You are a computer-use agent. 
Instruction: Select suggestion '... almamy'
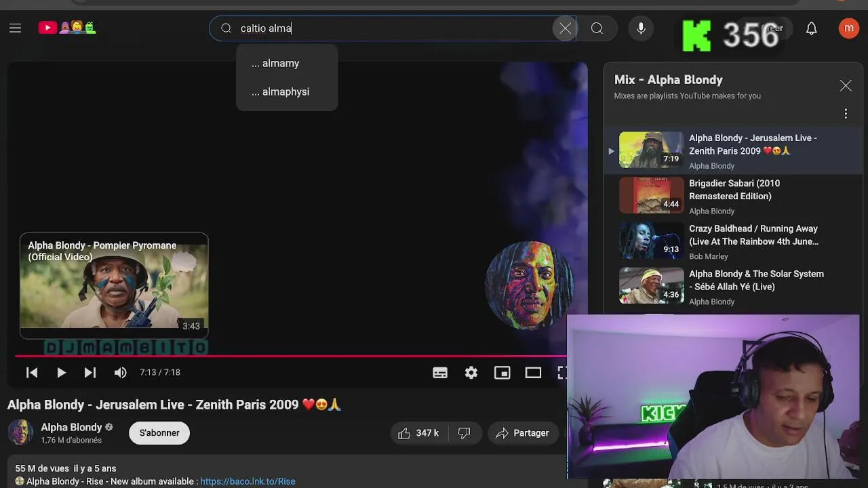(287, 63)
